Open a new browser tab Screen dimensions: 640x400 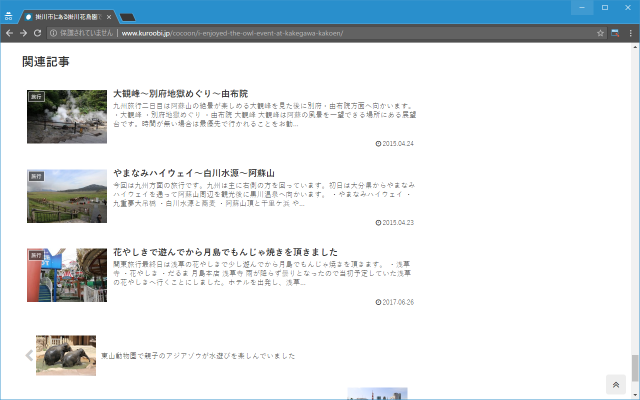[128, 17]
